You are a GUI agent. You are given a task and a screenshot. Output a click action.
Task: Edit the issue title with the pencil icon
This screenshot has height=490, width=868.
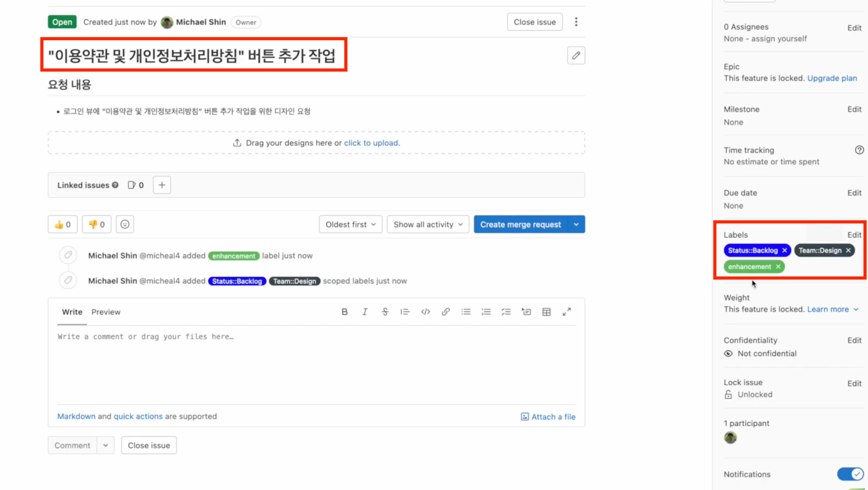(576, 55)
